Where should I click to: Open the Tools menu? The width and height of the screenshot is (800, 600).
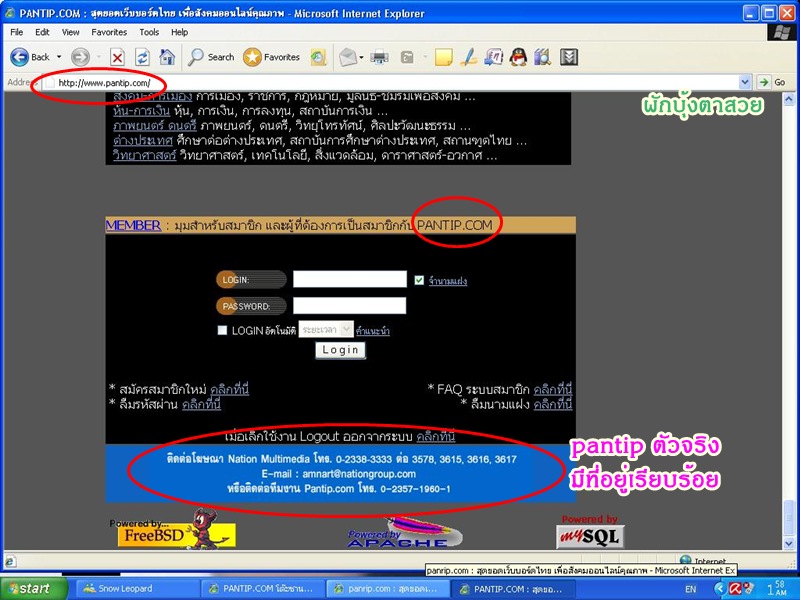[x=149, y=32]
